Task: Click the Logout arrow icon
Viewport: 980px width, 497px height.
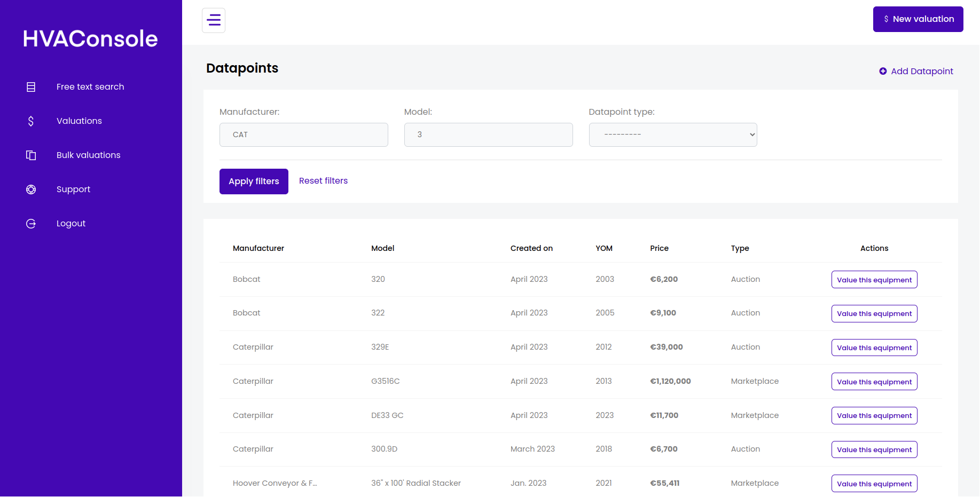Action: tap(31, 224)
